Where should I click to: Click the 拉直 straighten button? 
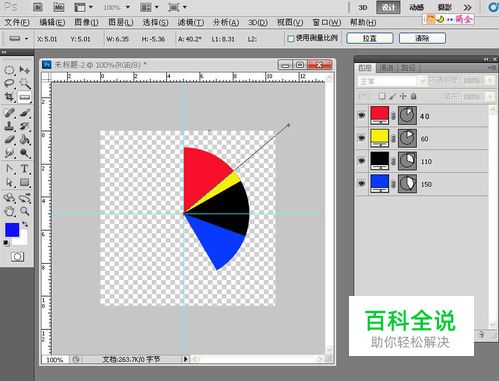point(370,38)
